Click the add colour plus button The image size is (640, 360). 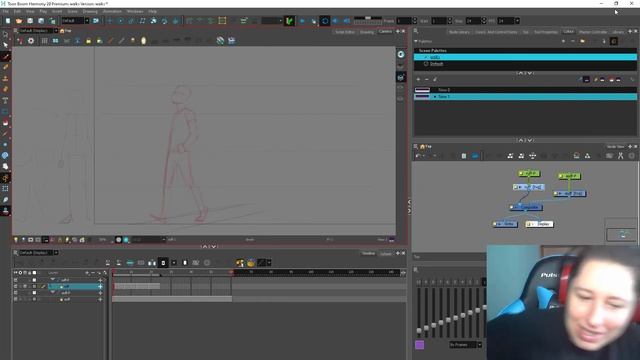418,80
